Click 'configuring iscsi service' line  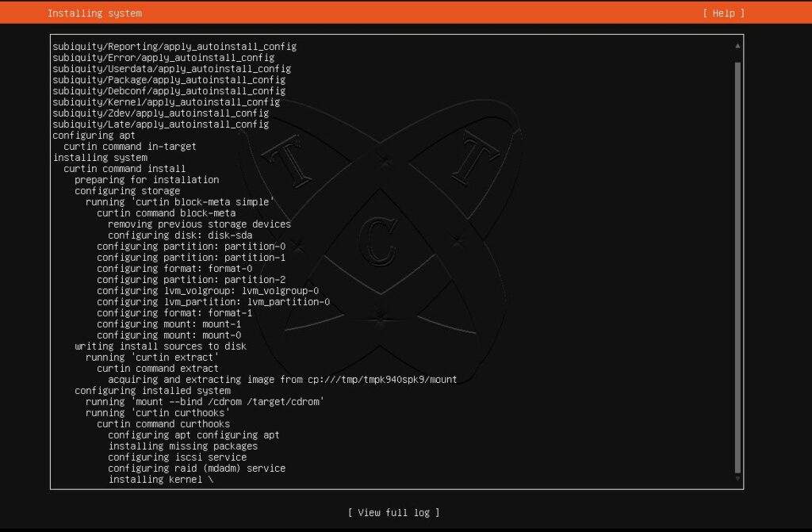coord(177,457)
